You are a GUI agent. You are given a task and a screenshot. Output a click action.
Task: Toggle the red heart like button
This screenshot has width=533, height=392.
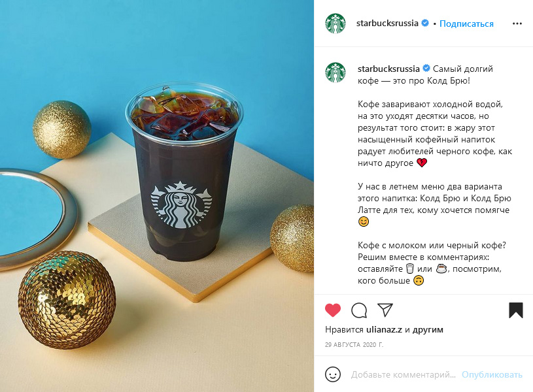point(333,310)
